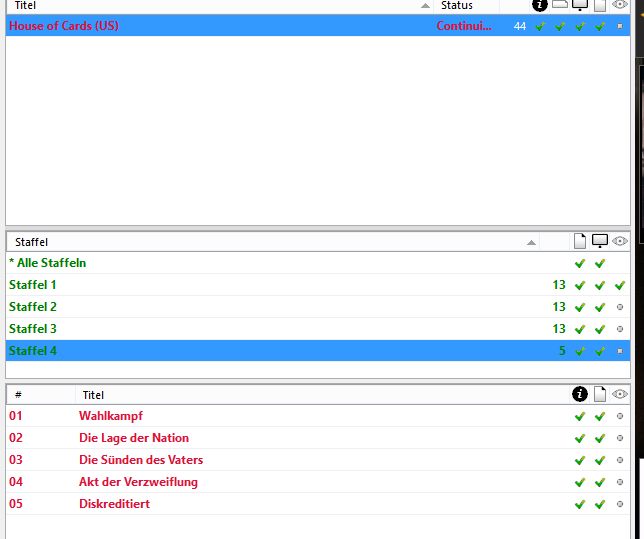Click the info icon in show list header

(540, 5)
